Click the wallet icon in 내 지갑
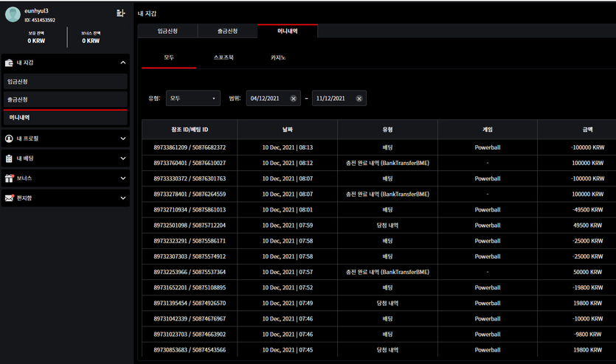Viewport: 616px width, 364px height. 9,63
